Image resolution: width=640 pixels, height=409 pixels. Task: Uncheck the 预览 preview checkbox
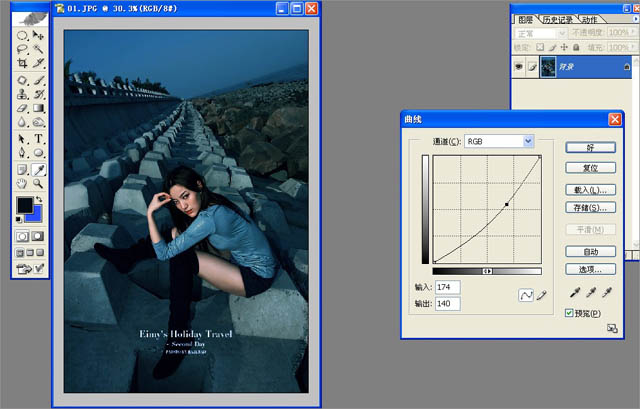(569, 313)
